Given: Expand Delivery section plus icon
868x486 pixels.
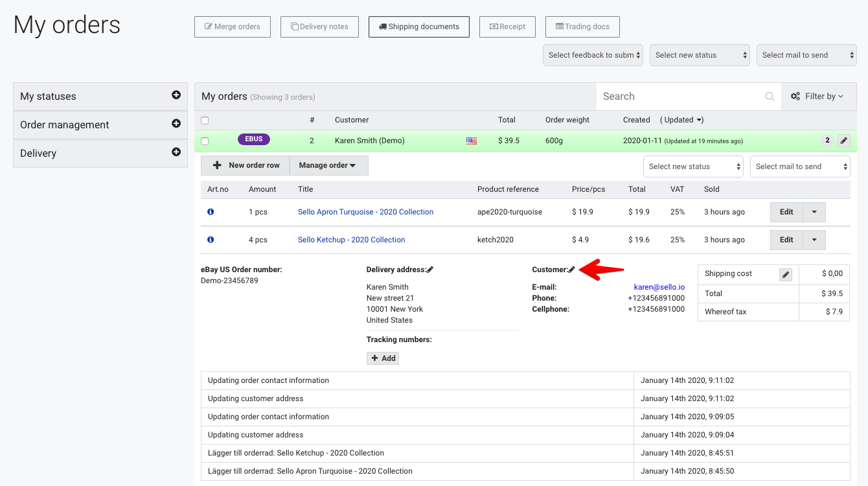Looking at the screenshot, I should point(176,152).
